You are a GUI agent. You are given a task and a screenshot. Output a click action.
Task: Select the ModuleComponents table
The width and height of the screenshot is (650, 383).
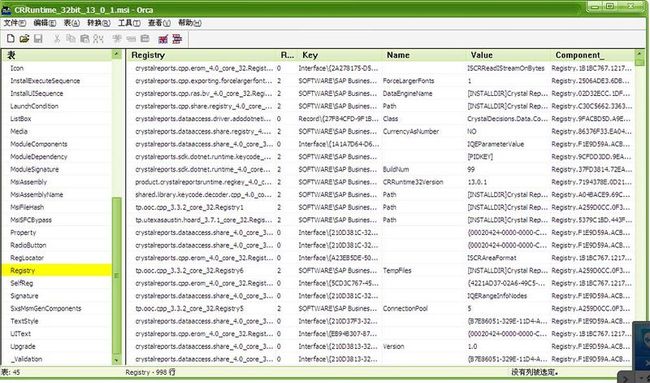point(39,144)
